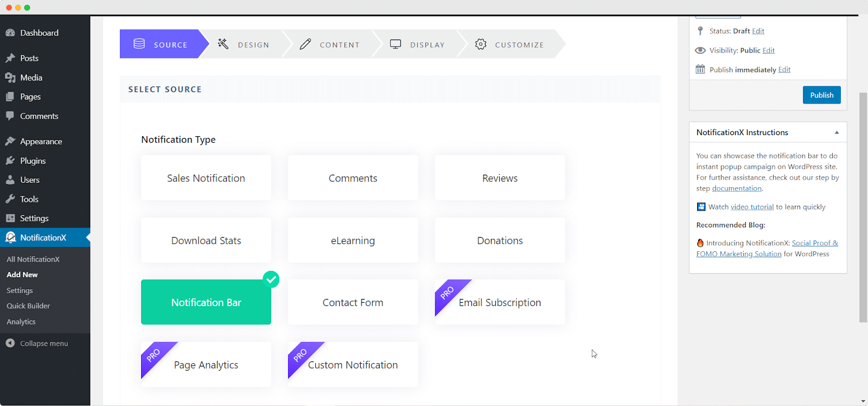Open the documentation link
This screenshot has height=406, width=868.
coord(737,188)
